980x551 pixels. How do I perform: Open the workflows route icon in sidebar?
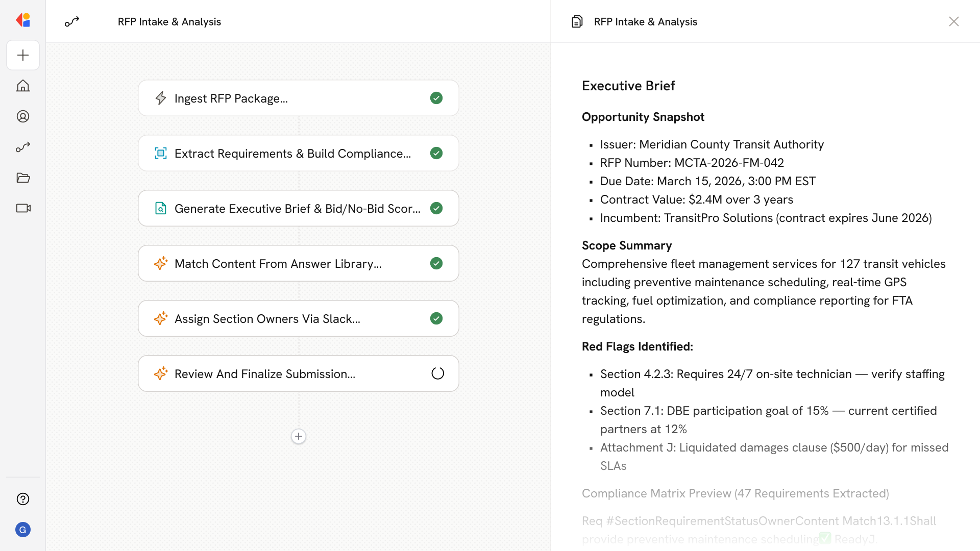pyautogui.click(x=23, y=147)
